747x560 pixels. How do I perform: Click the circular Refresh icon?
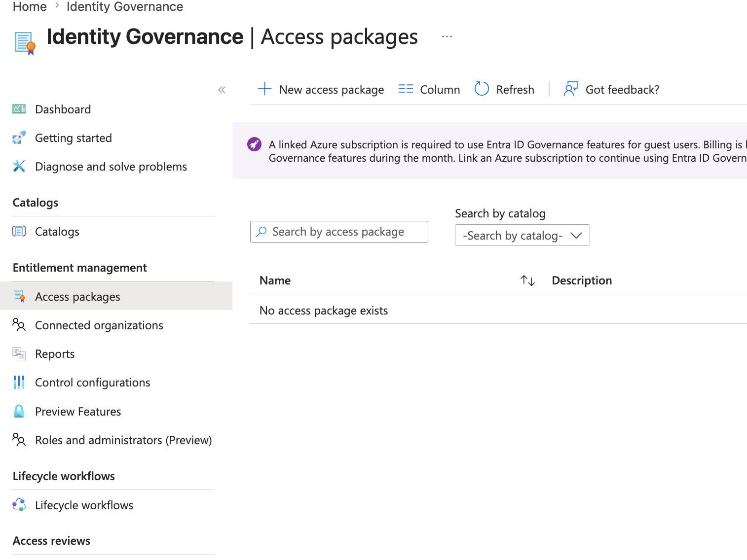482,89
